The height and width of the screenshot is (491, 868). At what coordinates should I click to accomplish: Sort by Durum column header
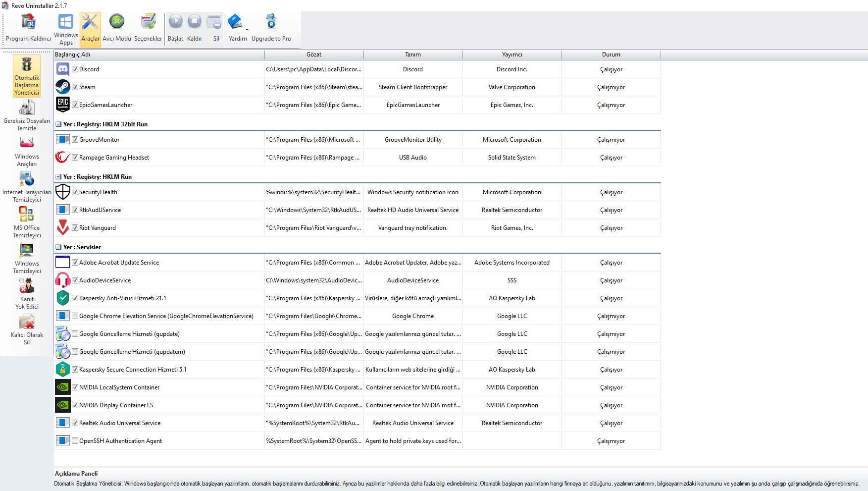tap(611, 55)
